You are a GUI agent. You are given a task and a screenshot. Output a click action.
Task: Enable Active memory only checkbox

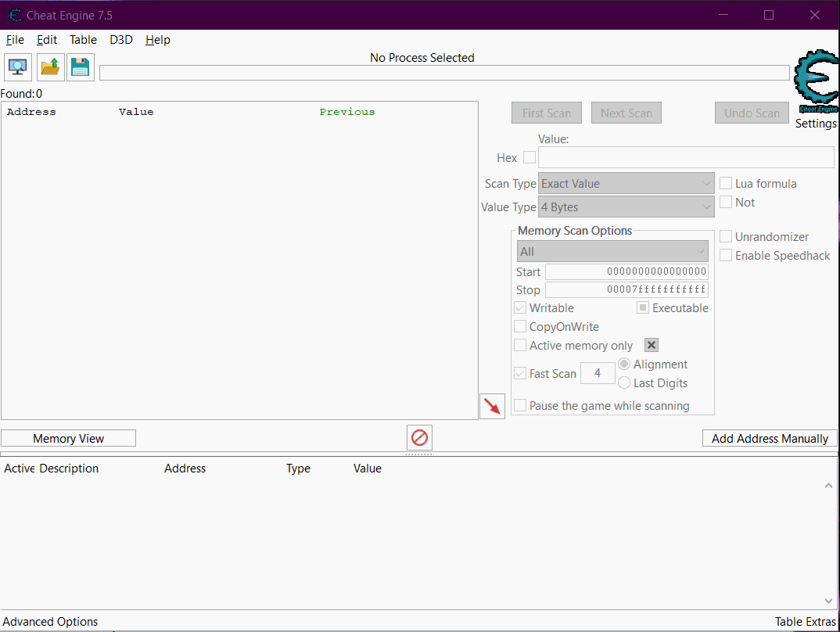(520, 346)
